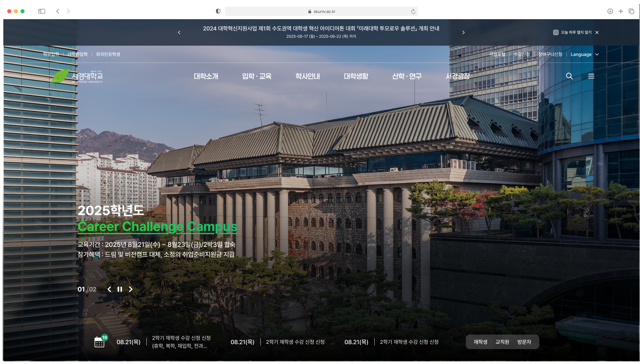Open the hamburger full menu icon
Viewport: 643px width, 364px height.
click(x=591, y=76)
